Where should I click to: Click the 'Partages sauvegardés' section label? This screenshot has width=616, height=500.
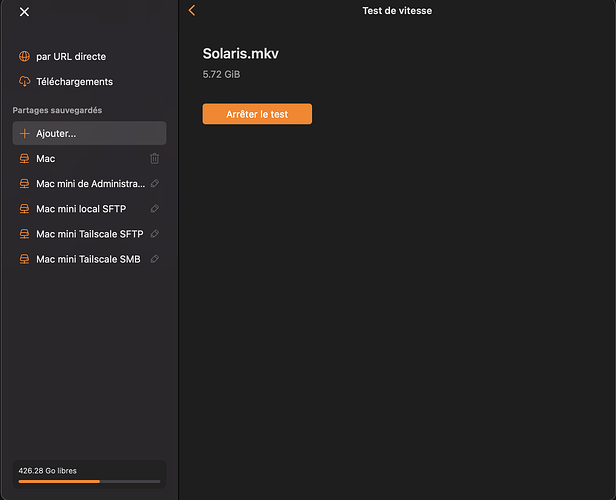click(x=57, y=110)
